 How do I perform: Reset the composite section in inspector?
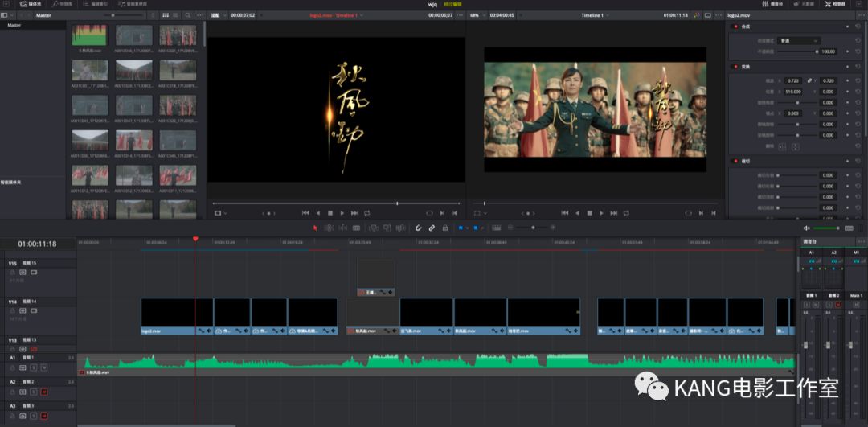click(858, 27)
